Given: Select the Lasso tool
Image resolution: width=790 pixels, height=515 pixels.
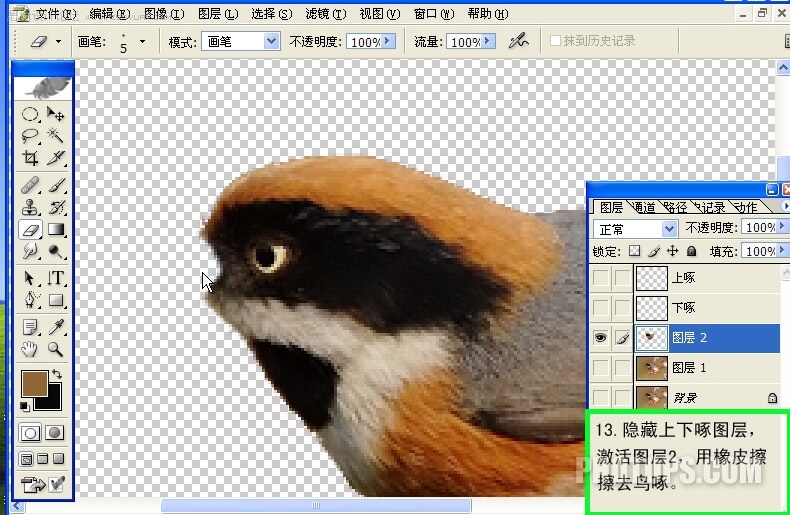Looking at the screenshot, I should click(x=30, y=135).
